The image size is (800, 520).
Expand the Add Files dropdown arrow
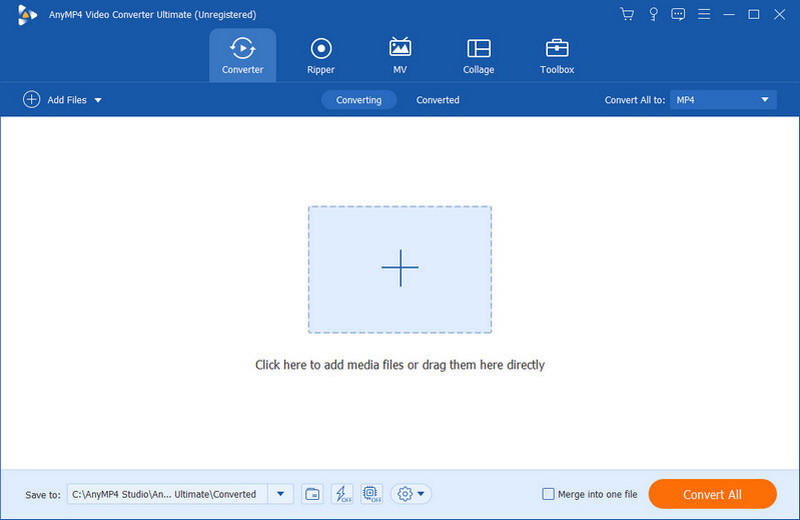98,100
